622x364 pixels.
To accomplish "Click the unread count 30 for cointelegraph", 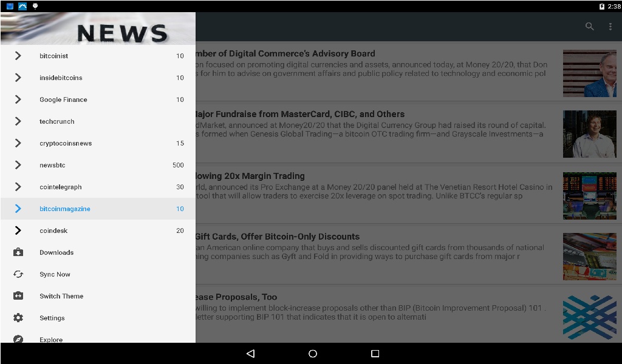I will (x=180, y=187).
